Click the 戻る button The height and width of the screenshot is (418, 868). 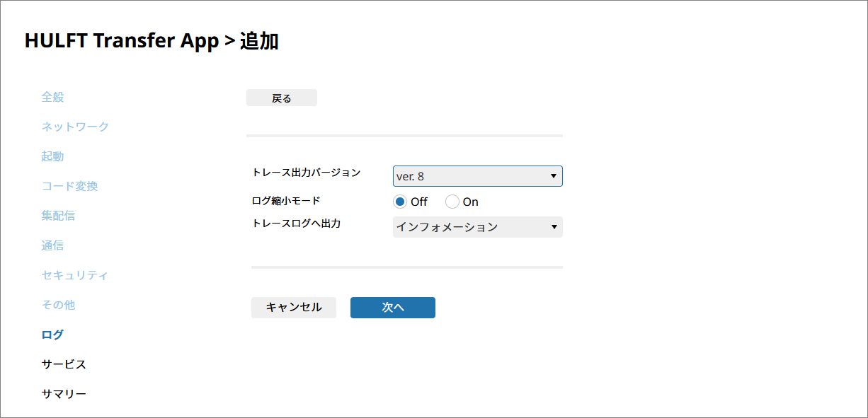click(281, 98)
